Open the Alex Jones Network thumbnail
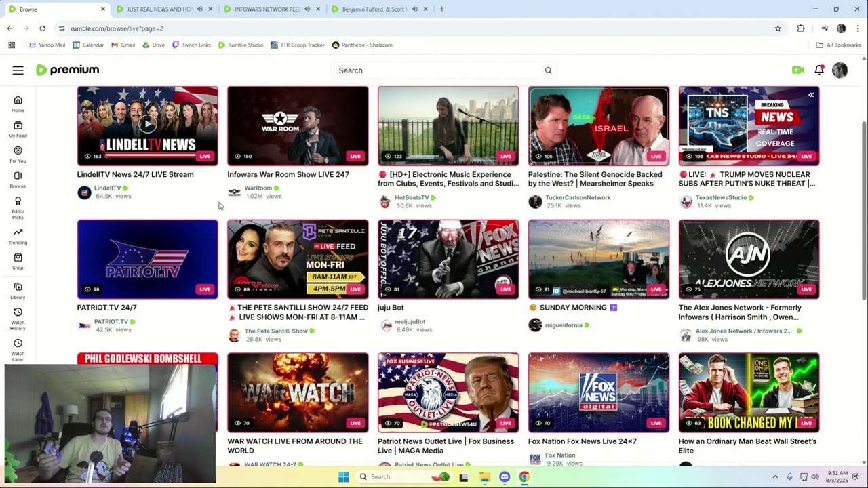 749,259
